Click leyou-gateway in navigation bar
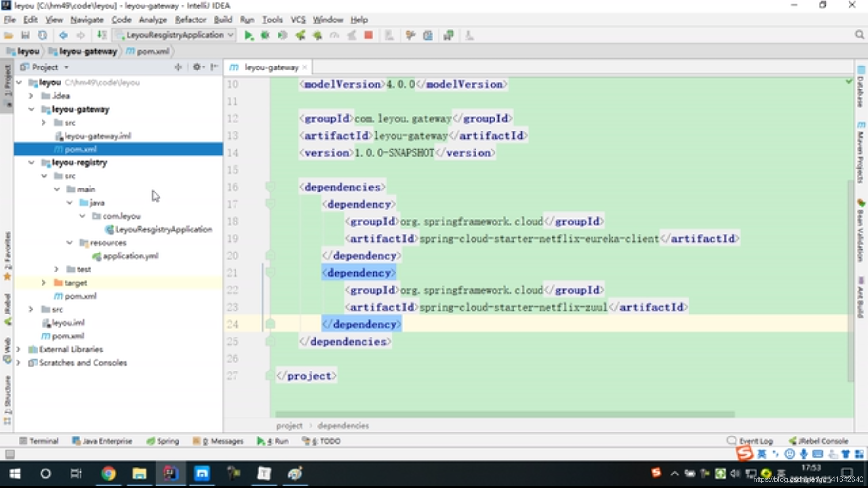Screen dimensions: 868x488 pos(83,52)
